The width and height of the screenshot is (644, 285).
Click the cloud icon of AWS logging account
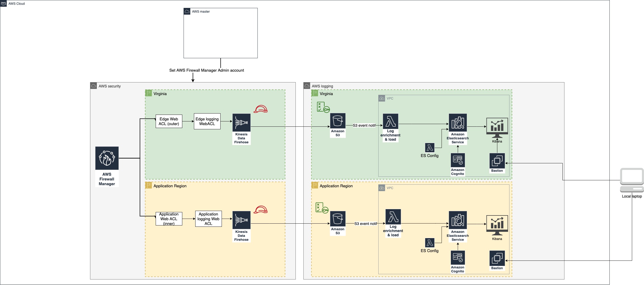(307, 86)
